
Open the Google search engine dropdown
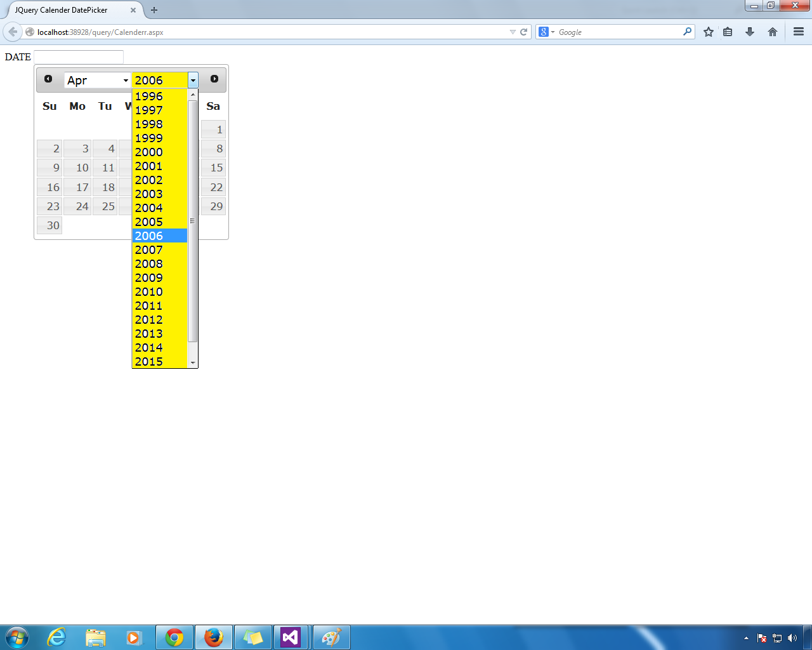[x=549, y=32]
